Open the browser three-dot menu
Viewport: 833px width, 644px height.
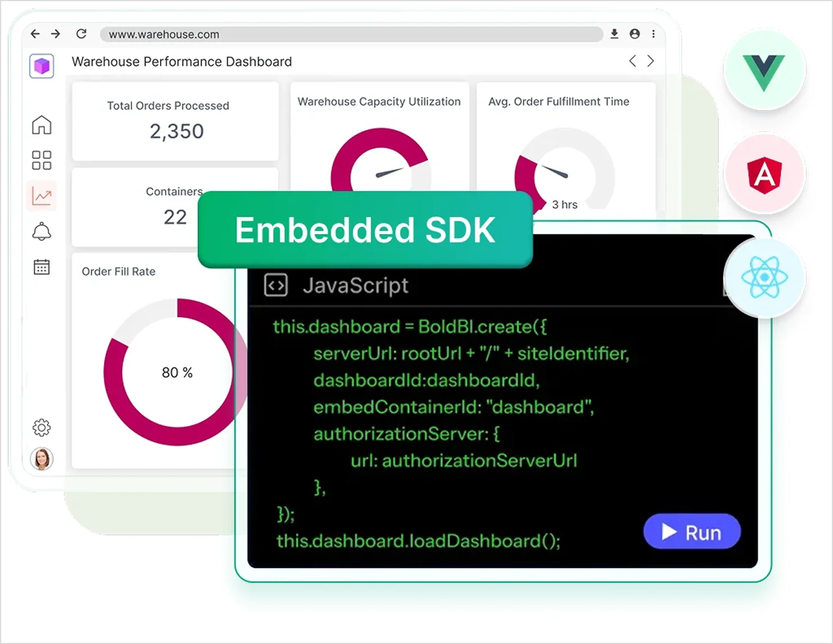pyautogui.click(x=653, y=34)
